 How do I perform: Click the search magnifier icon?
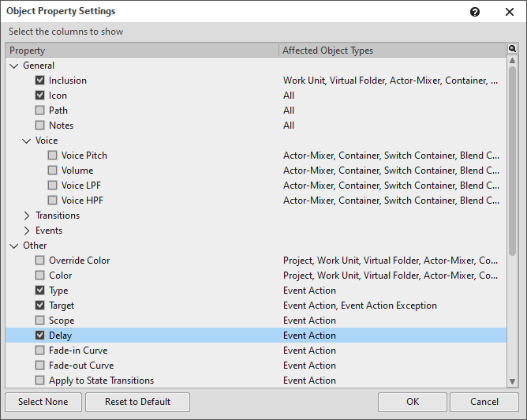tap(512, 49)
